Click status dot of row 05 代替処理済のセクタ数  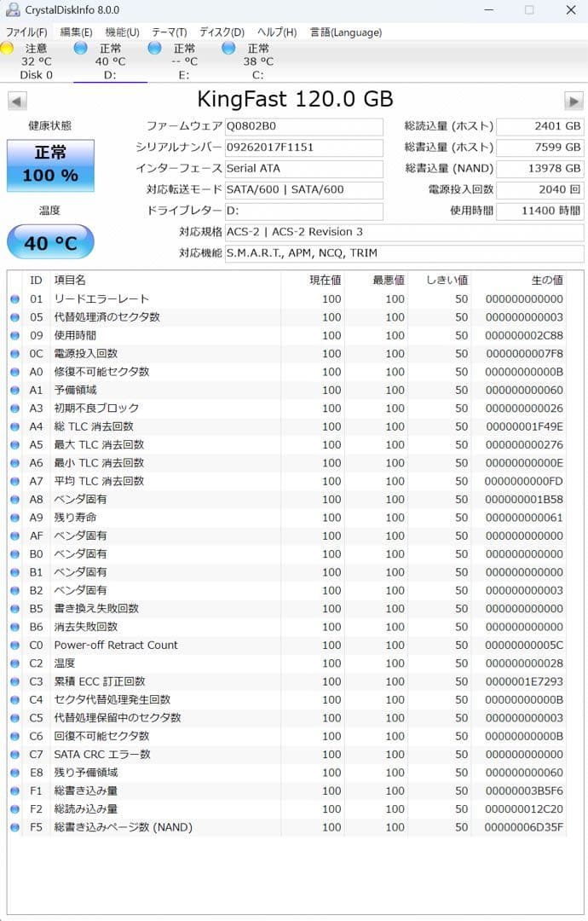[x=14, y=317]
